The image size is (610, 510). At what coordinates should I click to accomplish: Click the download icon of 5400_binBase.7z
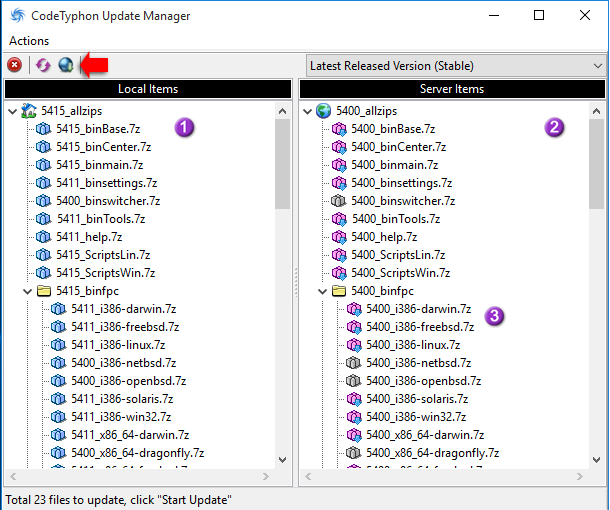click(339, 129)
